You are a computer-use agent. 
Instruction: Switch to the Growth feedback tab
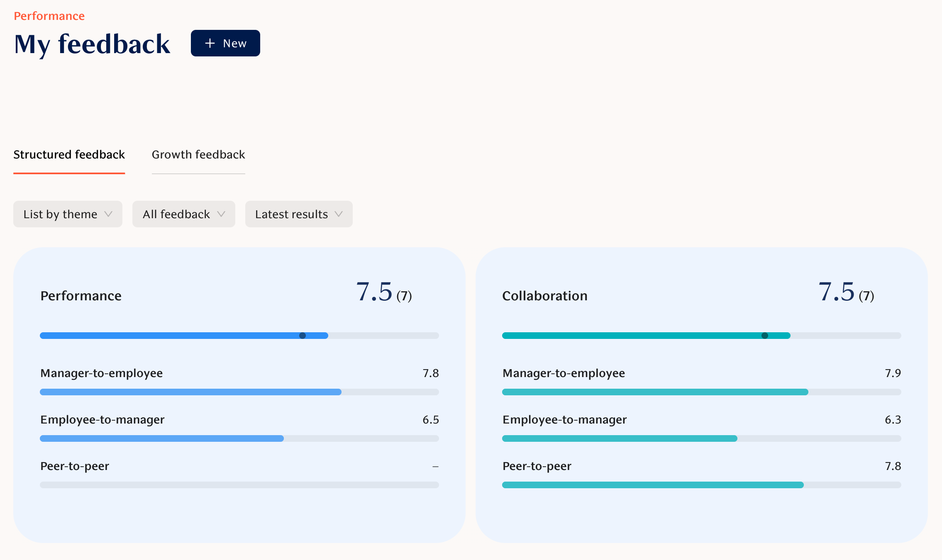pos(198,155)
